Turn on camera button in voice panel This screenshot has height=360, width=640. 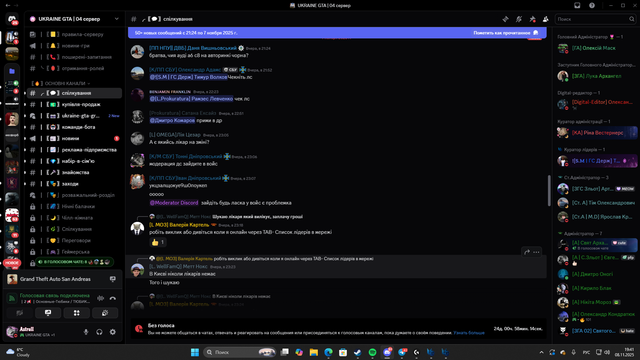20,313
